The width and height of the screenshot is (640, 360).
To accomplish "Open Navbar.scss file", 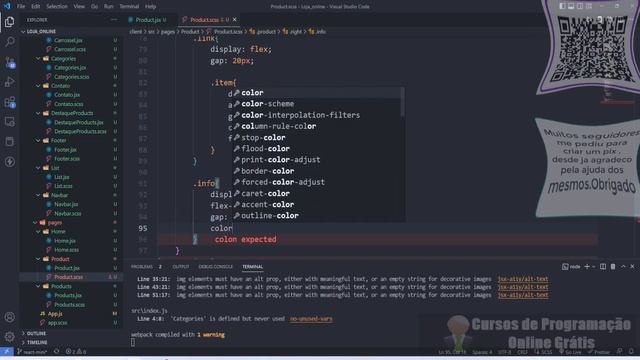I will point(67,213).
